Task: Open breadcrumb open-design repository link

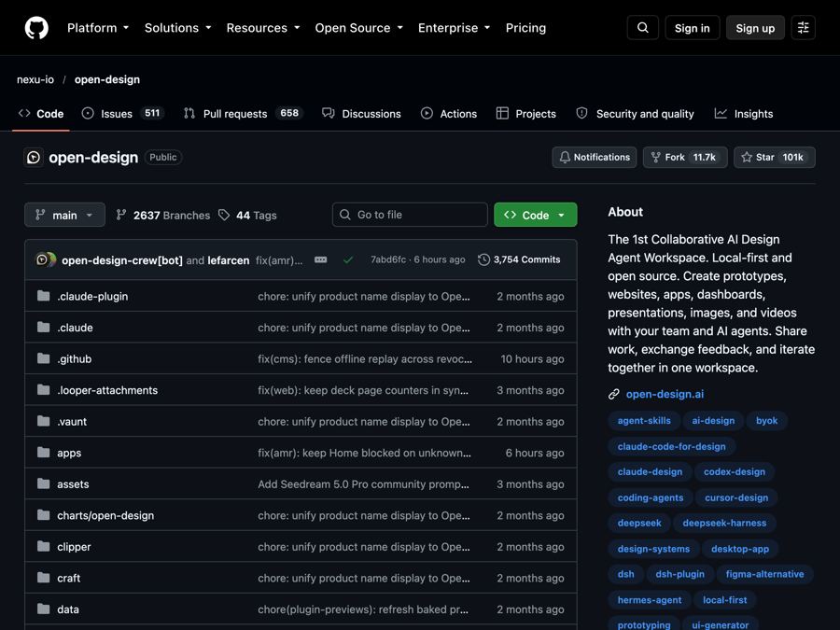Action: tap(107, 80)
